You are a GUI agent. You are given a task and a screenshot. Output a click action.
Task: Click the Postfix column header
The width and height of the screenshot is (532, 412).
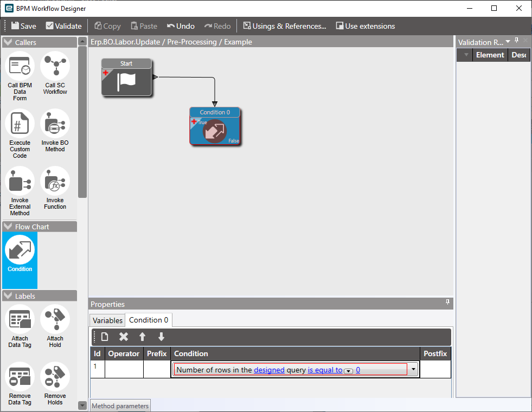pyautogui.click(x=435, y=353)
